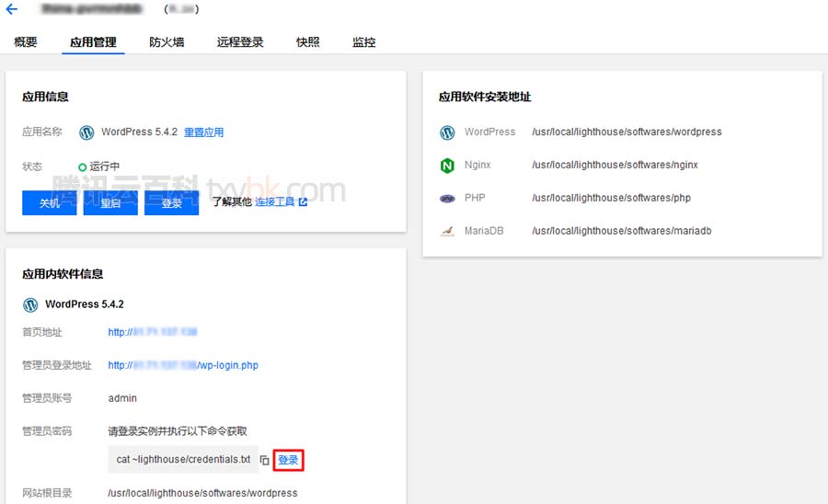Click the MariaDB seal icon
The width and height of the screenshot is (828, 504).
(x=447, y=231)
